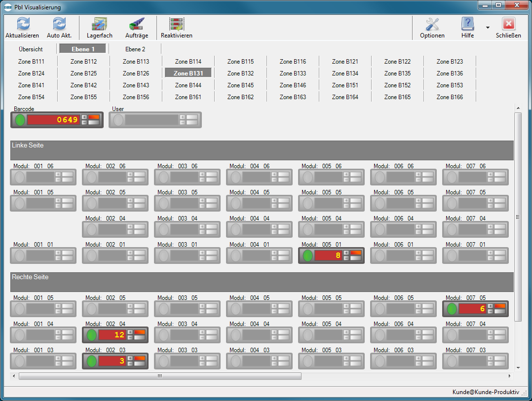Click inactive lamp of right Modul 001 05

[x=19, y=309]
